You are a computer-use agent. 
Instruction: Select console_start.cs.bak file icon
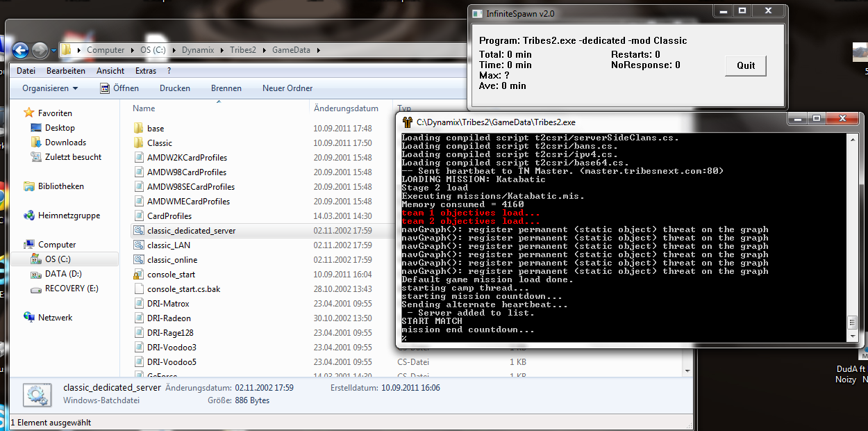[x=137, y=288]
